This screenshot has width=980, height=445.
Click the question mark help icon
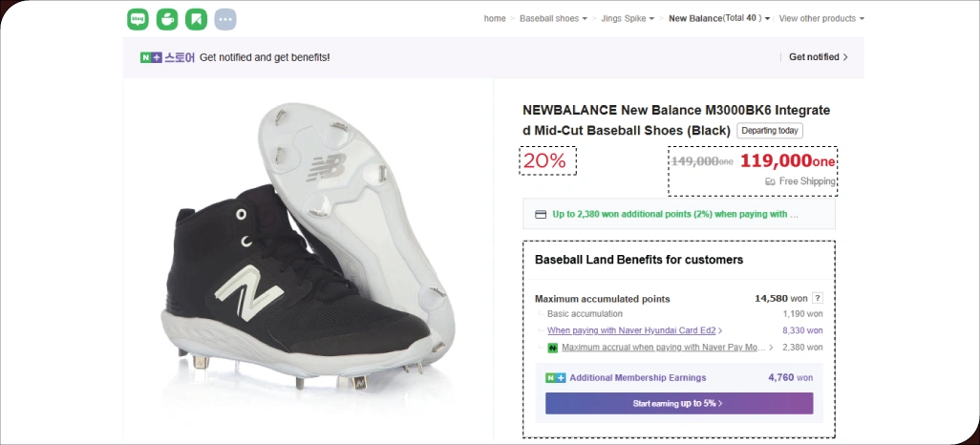point(818,298)
